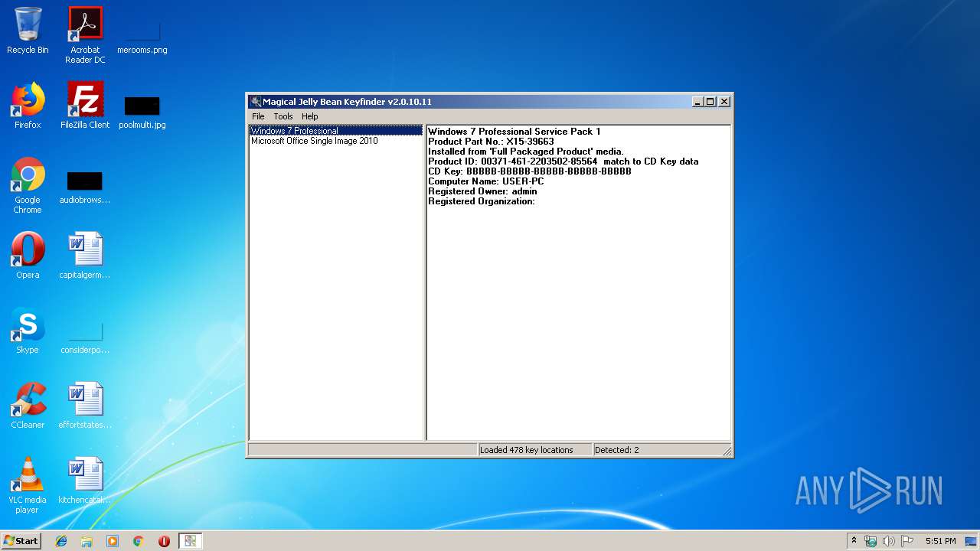Open the Help menu in Keyfinder
This screenshot has width=980, height=551.
tap(309, 116)
